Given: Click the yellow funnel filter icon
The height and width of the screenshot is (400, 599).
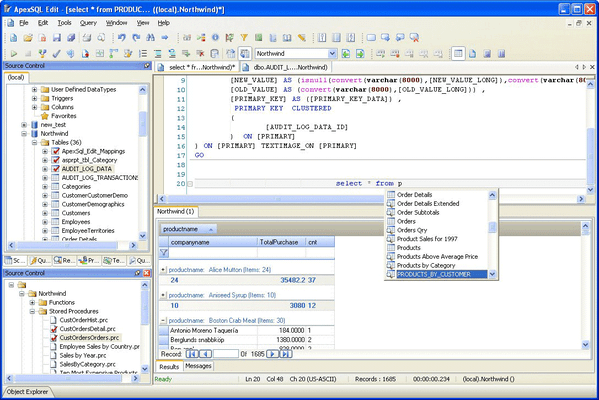Looking at the screenshot, I should tap(244, 37).
